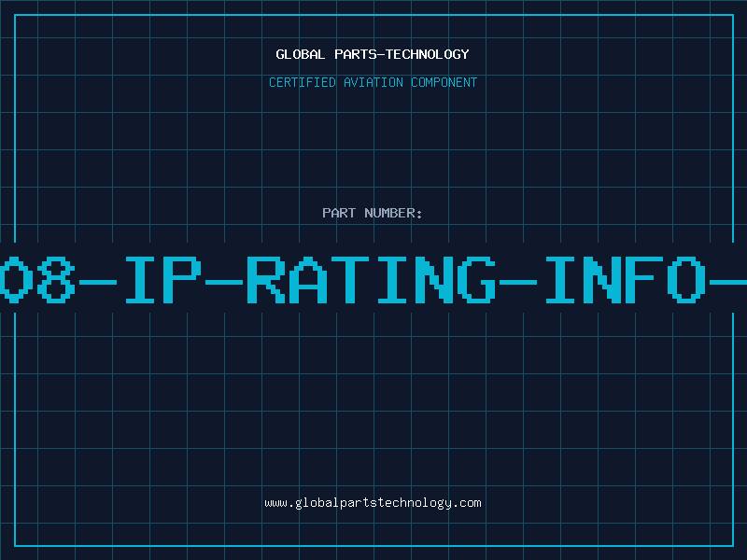Viewport: 747px width, 560px height.
Task: Open the www.globalpartstechnology.com link
Action: pyautogui.click(x=373, y=503)
